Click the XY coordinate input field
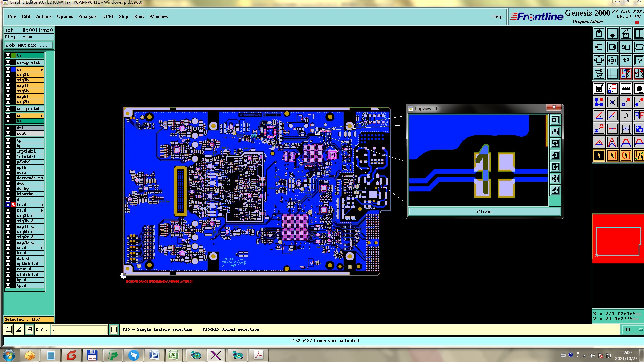 point(80,330)
